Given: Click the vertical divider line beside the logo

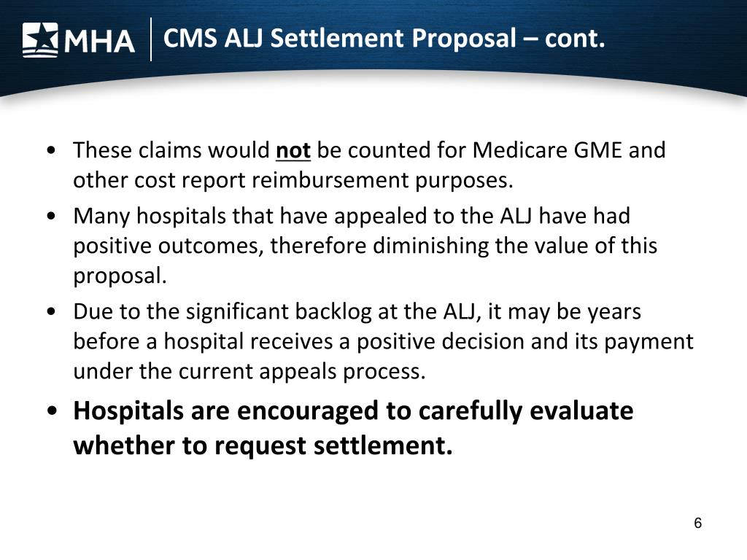Looking at the screenshot, I should pyautogui.click(x=151, y=39).
